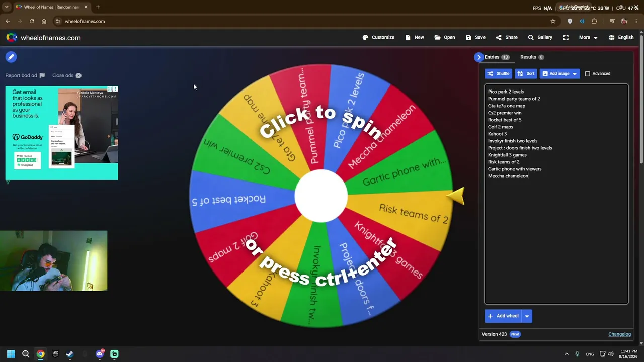
Task: Shuffle the wheel entries
Action: [498, 74]
